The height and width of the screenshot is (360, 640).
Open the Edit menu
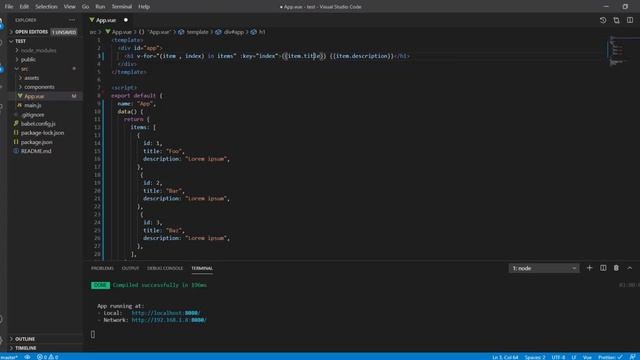pos(24,7)
